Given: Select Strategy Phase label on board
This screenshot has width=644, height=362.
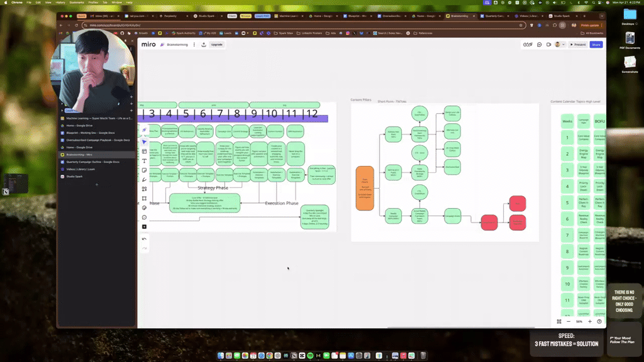Looking at the screenshot, I should tap(213, 187).
